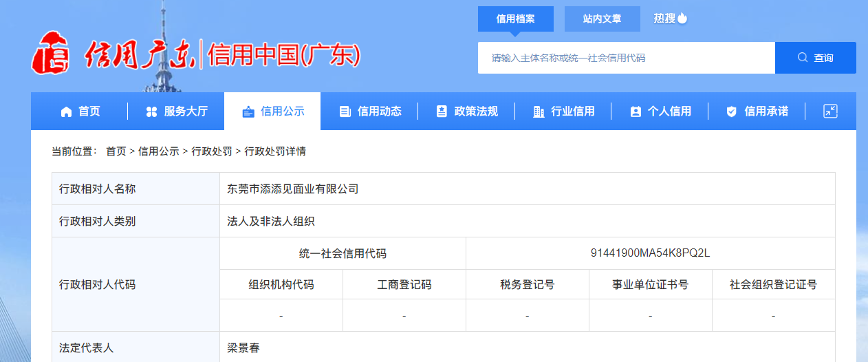Screen dimensions: 868x362
Task: Open the 首页 navigation menu item
Action: coord(80,111)
